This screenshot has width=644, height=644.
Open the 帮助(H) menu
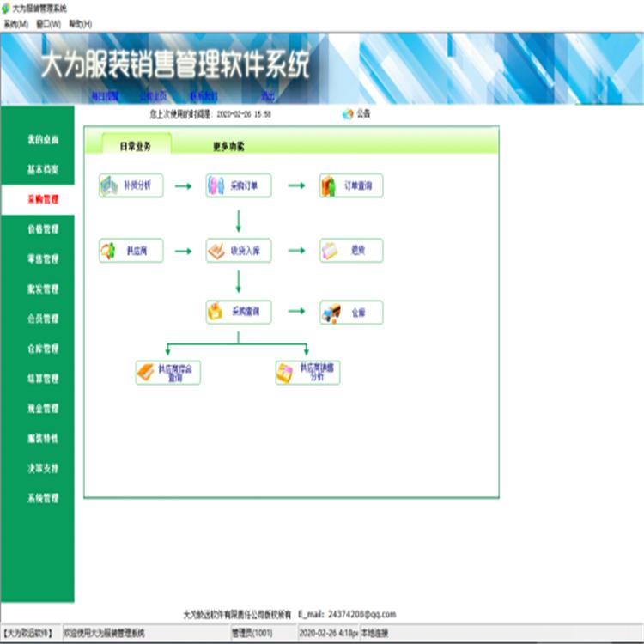point(81,24)
